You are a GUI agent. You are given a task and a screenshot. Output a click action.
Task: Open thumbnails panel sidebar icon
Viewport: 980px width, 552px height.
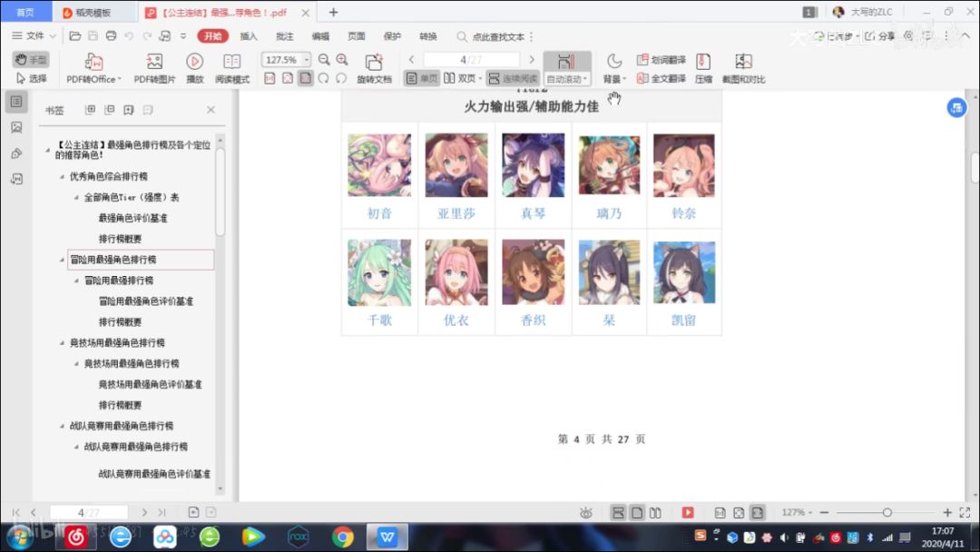17,127
